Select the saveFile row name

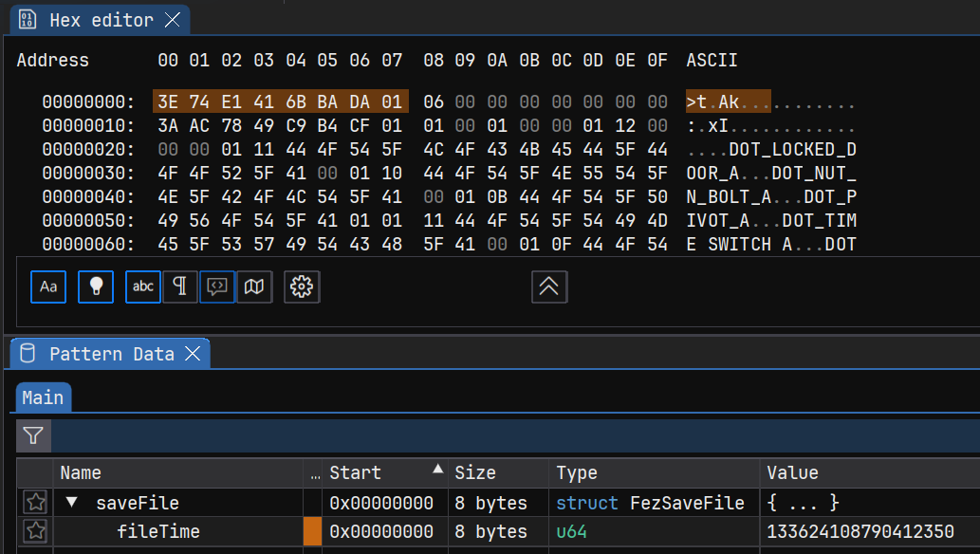[138, 503]
